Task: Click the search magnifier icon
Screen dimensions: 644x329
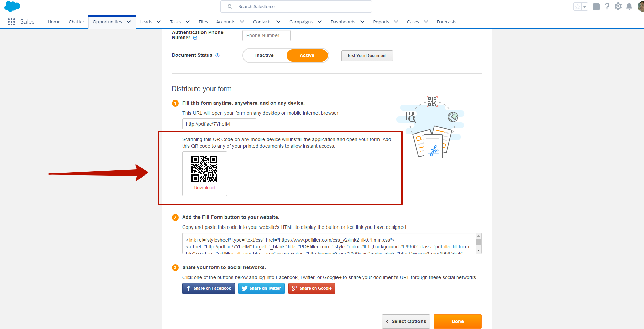Action: coord(230,7)
